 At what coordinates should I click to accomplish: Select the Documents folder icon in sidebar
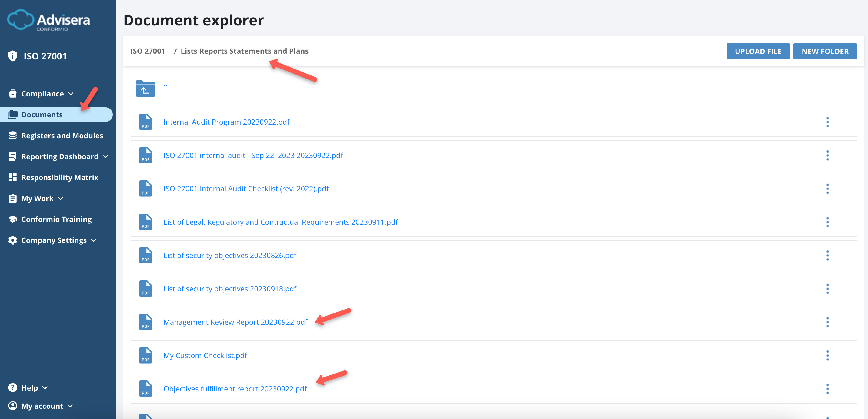coord(13,114)
